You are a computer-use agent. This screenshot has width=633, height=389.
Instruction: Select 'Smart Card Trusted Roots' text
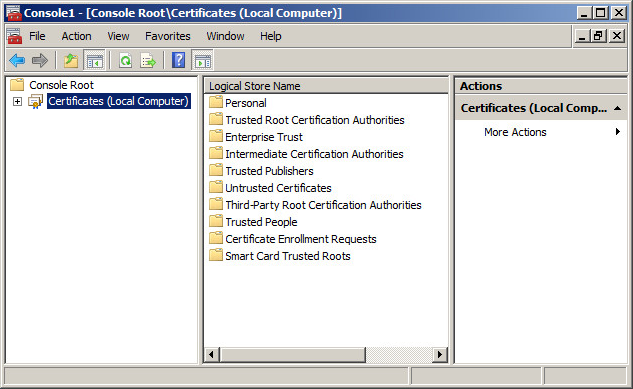tap(288, 256)
